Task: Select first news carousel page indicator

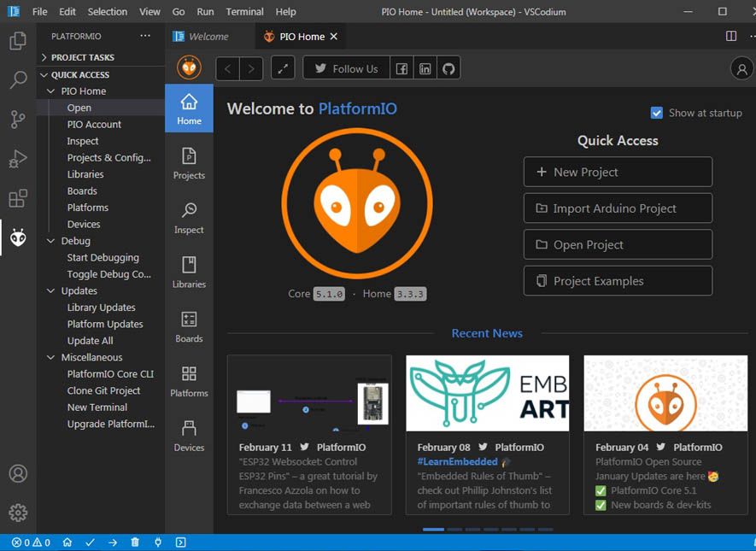Action: point(433,530)
